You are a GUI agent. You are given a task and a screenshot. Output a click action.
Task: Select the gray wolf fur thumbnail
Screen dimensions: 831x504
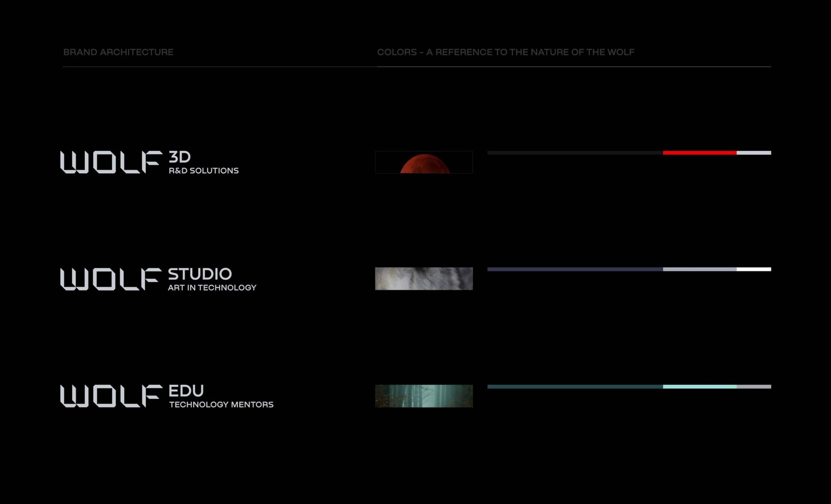(x=424, y=279)
